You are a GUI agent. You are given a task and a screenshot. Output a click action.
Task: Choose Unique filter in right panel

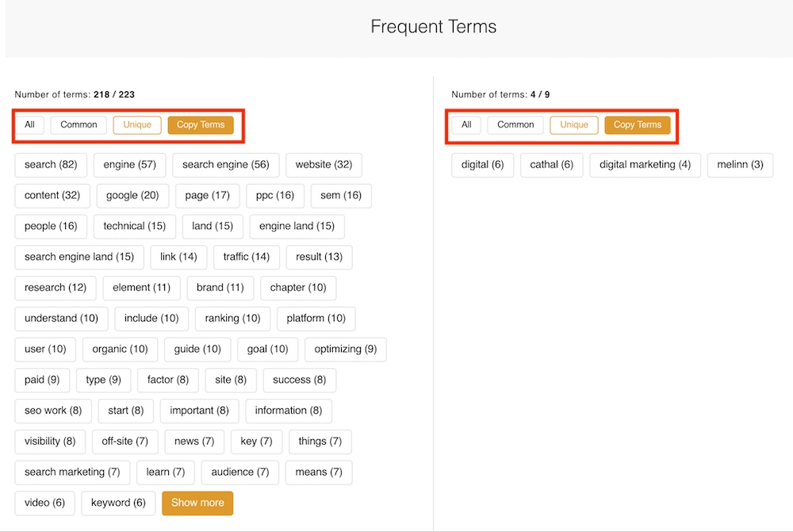[x=574, y=125]
